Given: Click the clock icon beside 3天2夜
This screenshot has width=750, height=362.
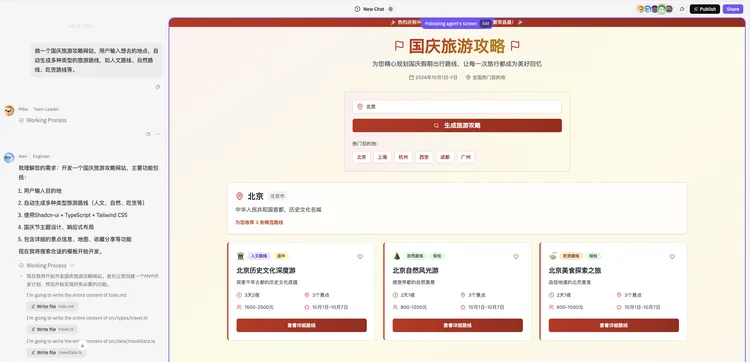Looking at the screenshot, I should pos(239,295).
